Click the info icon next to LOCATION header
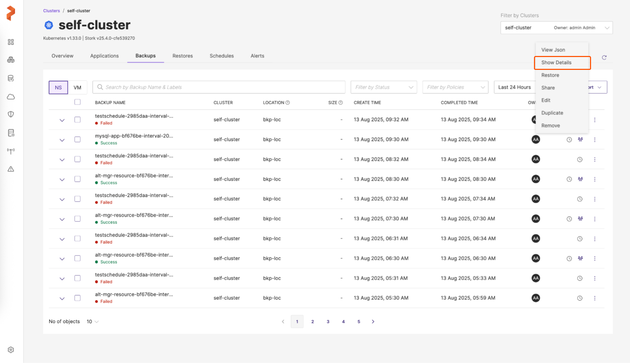Image resolution: width=630 pixels, height=364 pixels. (x=288, y=103)
